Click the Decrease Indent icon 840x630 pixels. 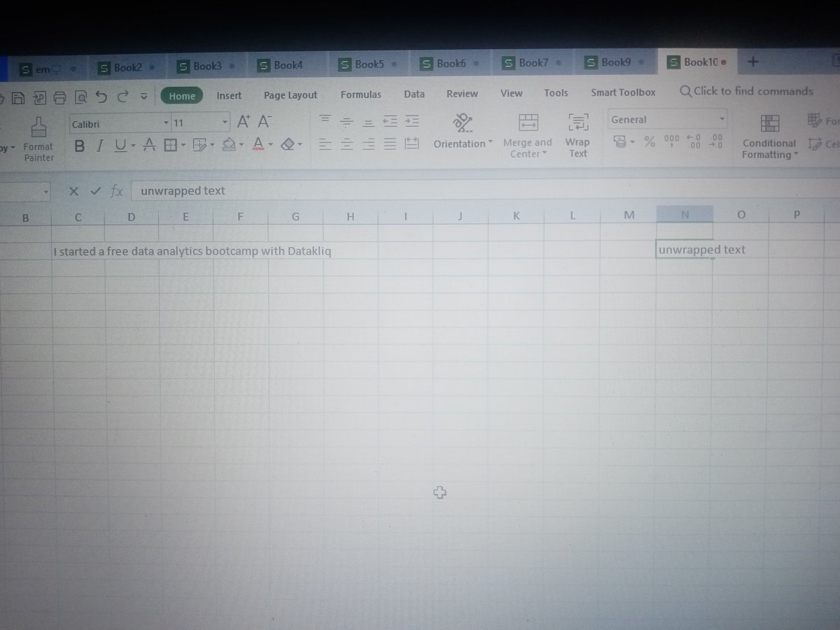(390, 120)
